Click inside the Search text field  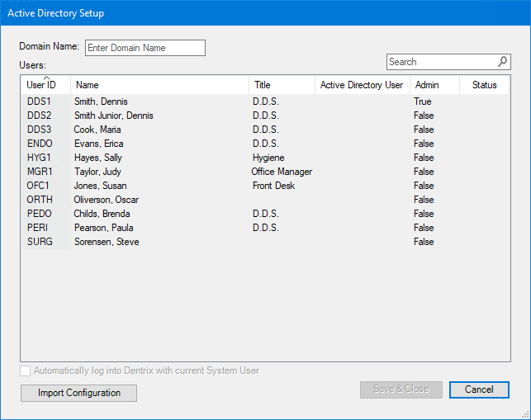pyautogui.click(x=440, y=62)
